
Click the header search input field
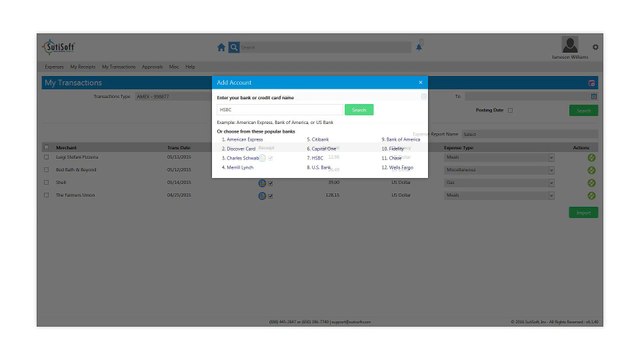click(x=325, y=47)
